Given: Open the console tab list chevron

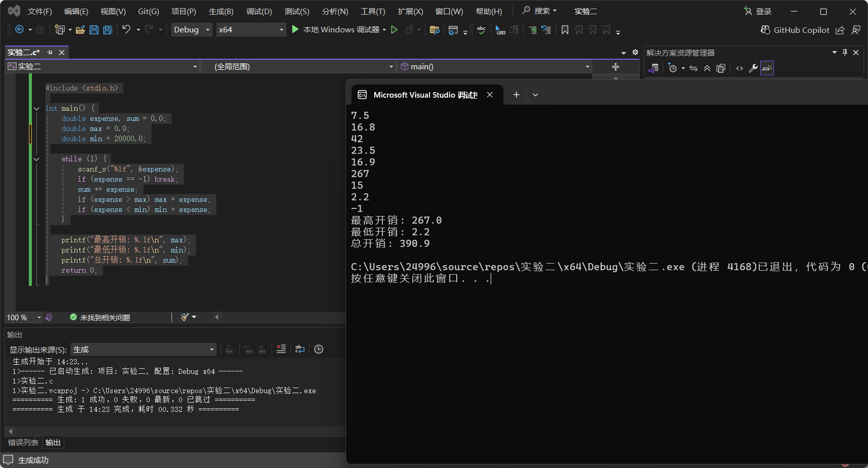Looking at the screenshot, I should click(535, 95).
